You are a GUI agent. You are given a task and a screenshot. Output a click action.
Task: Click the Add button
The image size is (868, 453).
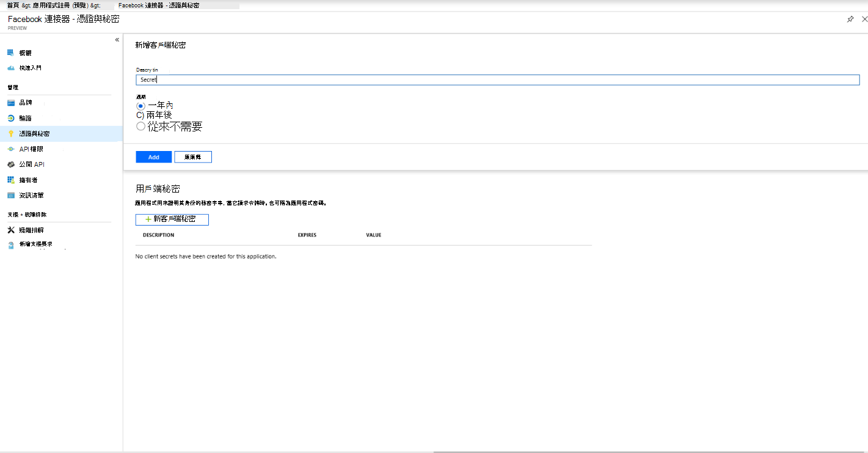pyautogui.click(x=154, y=157)
